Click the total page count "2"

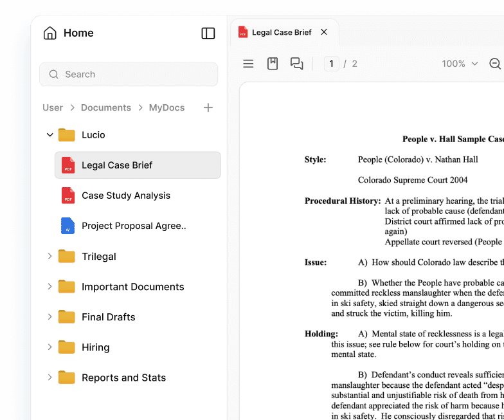[x=354, y=64]
